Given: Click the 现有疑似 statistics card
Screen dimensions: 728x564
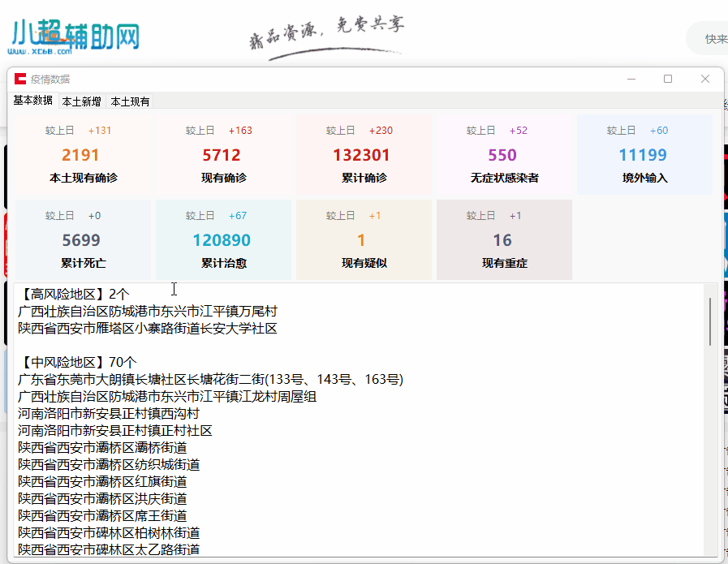Looking at the screenshot, I should point(364,239).
